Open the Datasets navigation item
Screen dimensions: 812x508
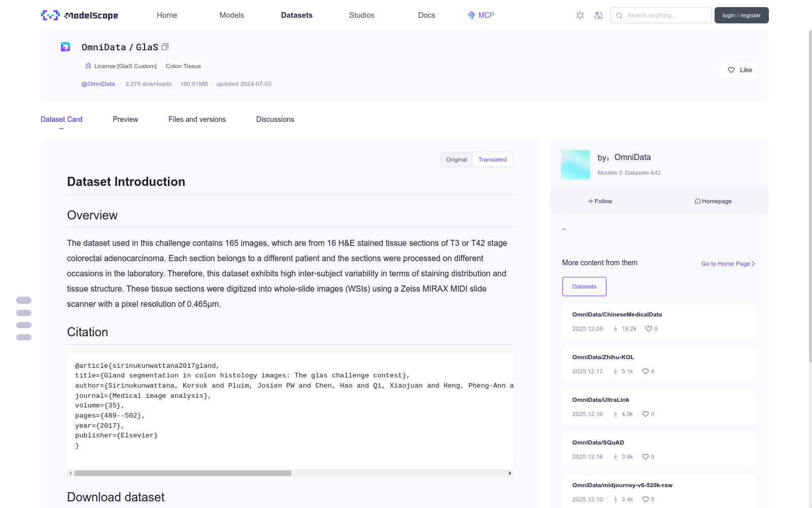[x=297, y=15]
